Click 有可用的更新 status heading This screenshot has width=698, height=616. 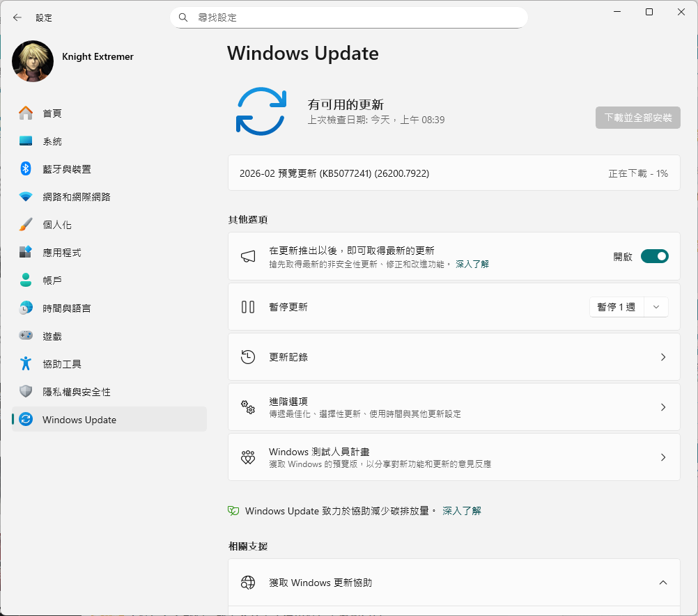pyautogui.click(x=346, y=104)
